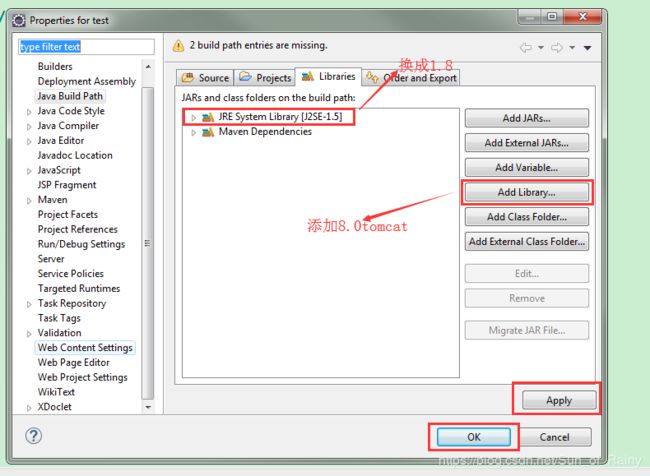Open the view menu triangle dropdown
Image resolution: width=650 pixels, height=476 pixels.
587,48
